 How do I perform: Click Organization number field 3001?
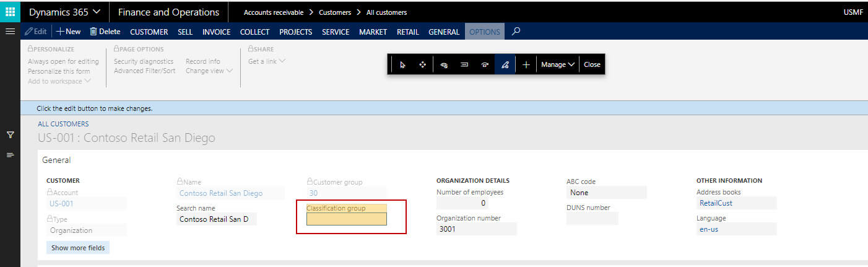point(476,229)
